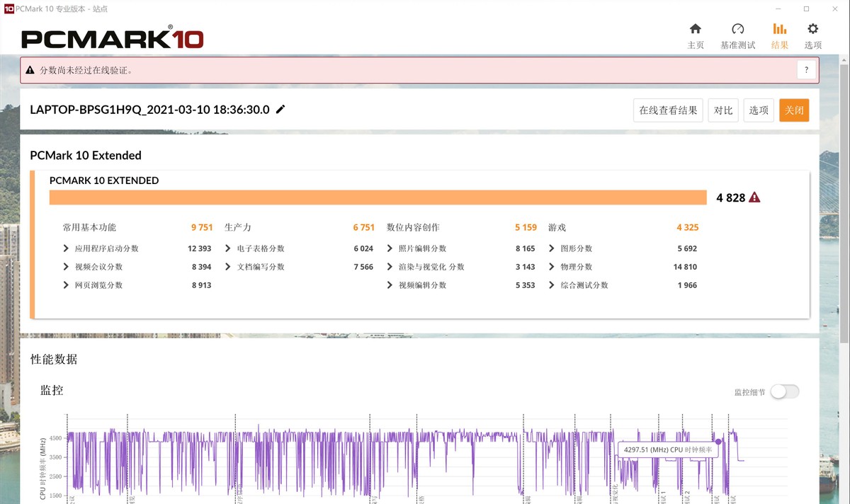This screenshot has width=850, height=504.
Task: Click the question mark help button
Action: pos(806,70)
